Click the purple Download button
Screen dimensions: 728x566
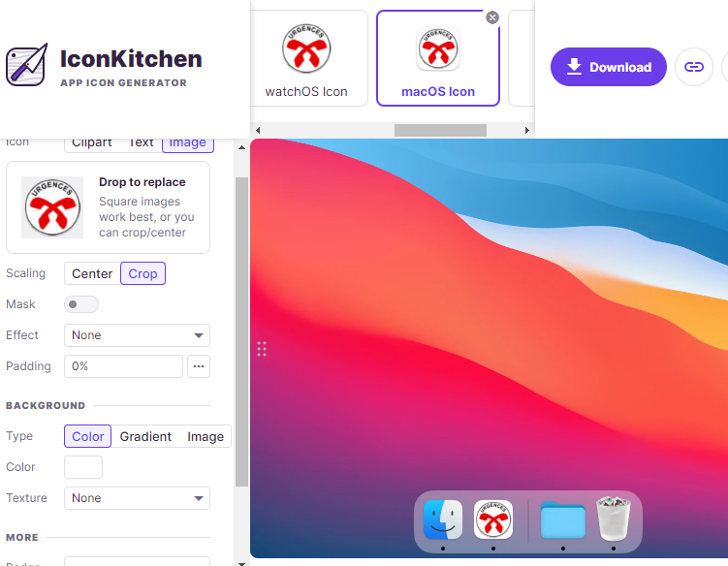[x=608, y=67]
